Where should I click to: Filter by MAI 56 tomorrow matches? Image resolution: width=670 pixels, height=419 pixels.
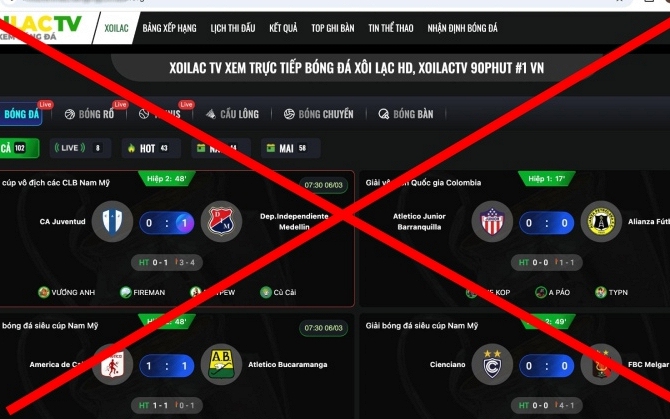coord(290,148)
